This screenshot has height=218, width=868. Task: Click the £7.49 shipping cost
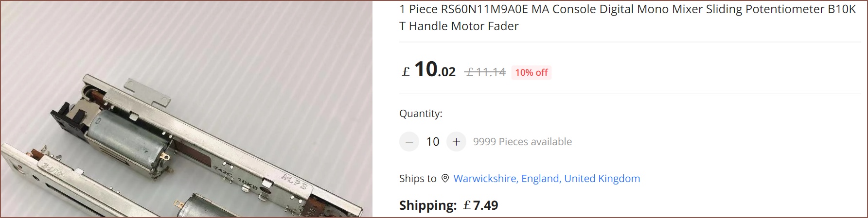(480, 205)
